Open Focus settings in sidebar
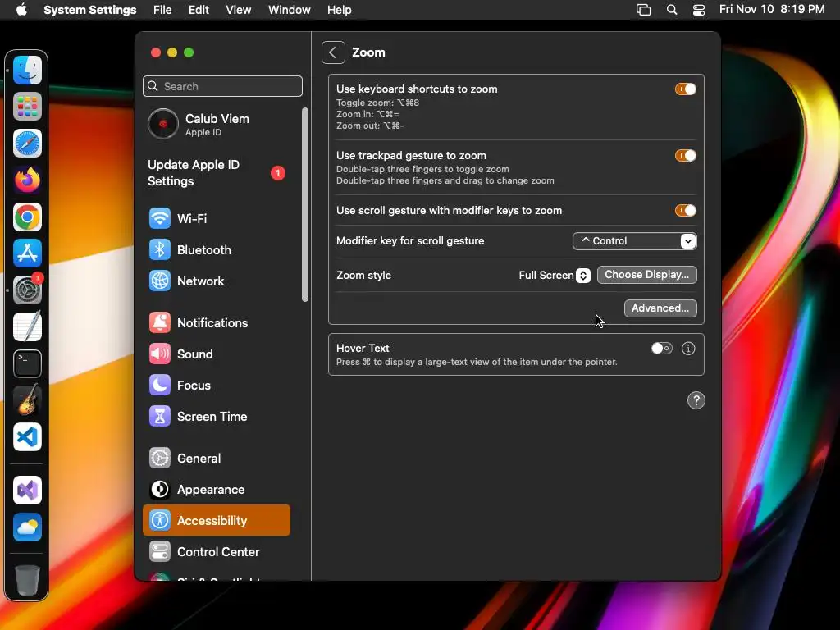Image resolution: width=840 pixels, height=630 pixels. (x=217, y=385)
